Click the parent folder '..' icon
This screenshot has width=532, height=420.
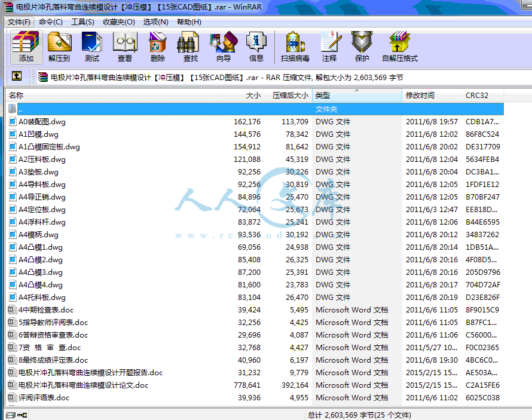pyautogui.click(x=12, y=109)
